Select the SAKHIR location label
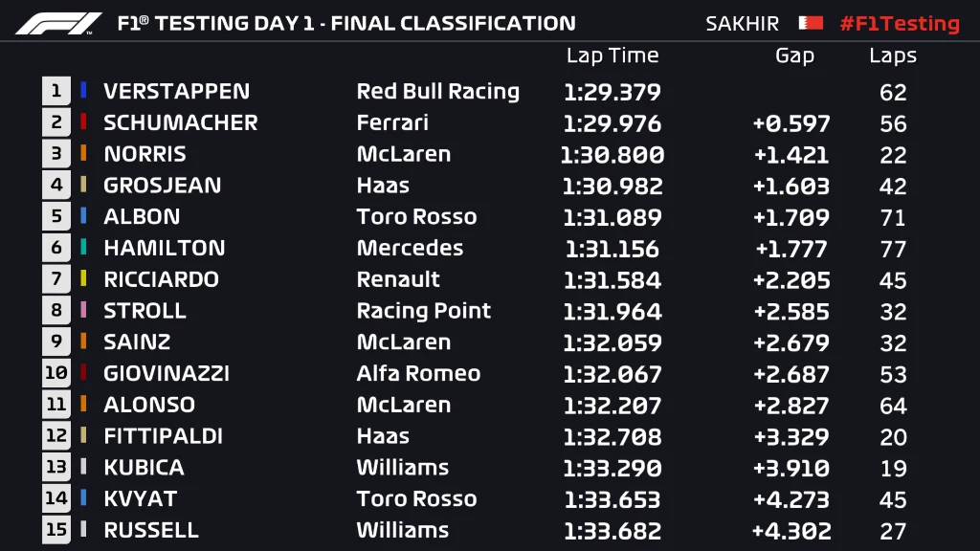 742,23
